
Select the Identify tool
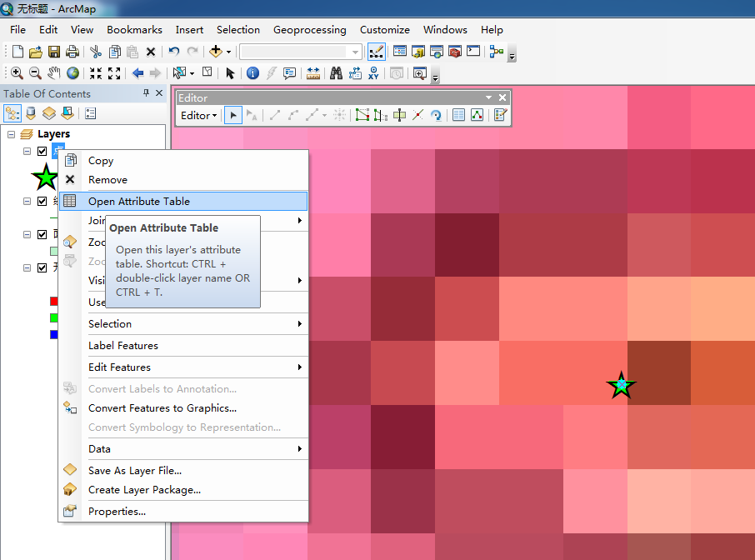(252, 73)
